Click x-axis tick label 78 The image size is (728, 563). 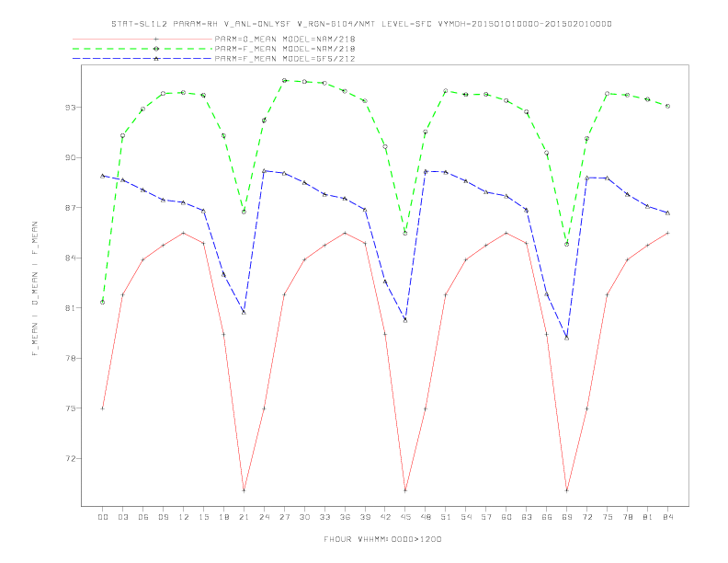point(628,517)
